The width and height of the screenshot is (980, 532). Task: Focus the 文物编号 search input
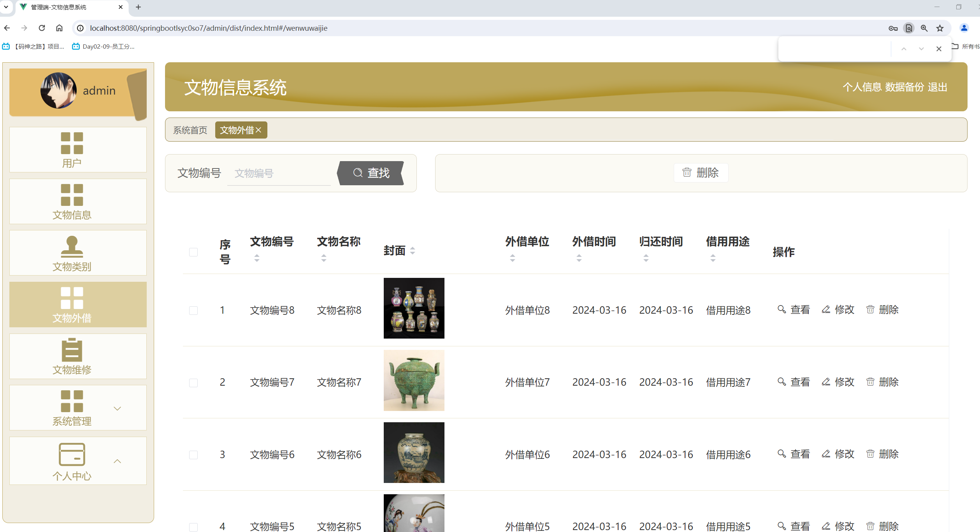click(279, 173)
